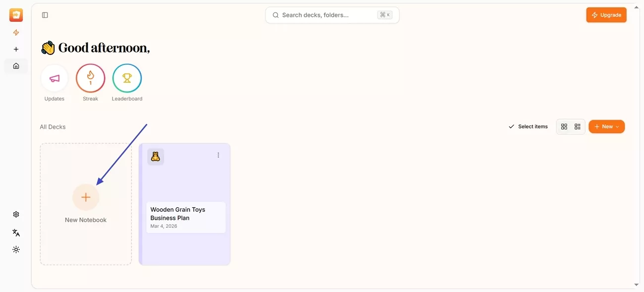Screen dimensions: 644x292
Task: Open the language translation icon in sidebar
Action: click(x=16, y=232)
